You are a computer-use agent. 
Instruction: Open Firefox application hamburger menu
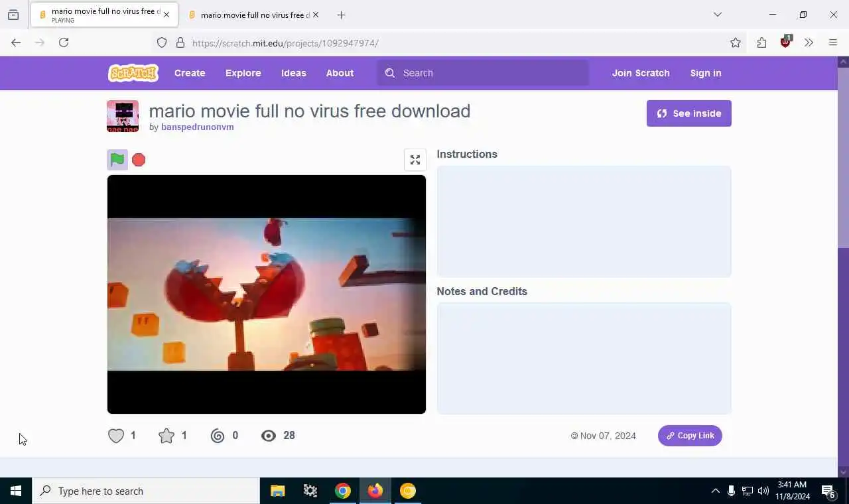pos(833,42)
